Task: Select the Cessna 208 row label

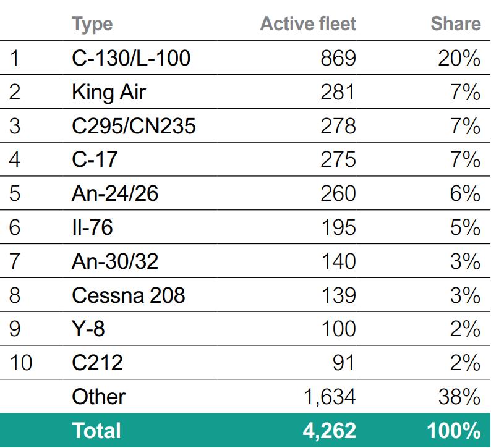Action: point(128,295)
